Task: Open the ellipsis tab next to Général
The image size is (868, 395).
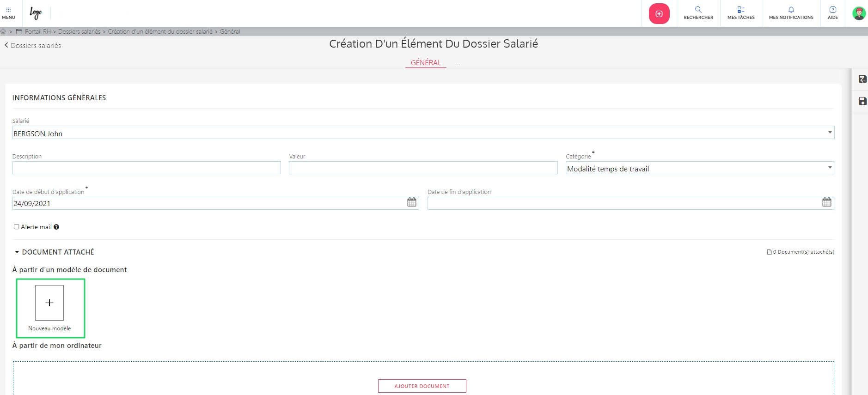Action: pyautogui.click(x=457, y=63)
